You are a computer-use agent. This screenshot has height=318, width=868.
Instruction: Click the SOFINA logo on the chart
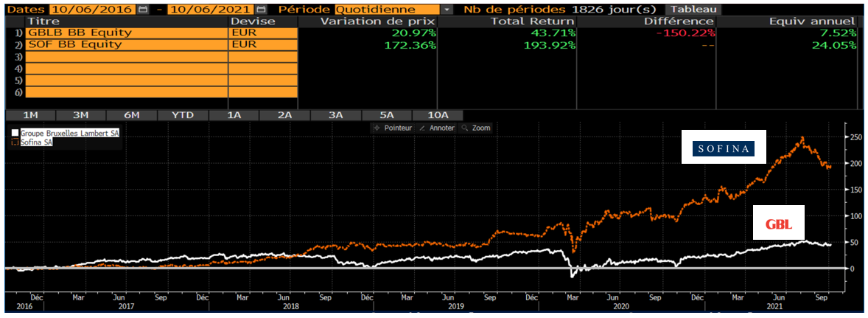724,147
